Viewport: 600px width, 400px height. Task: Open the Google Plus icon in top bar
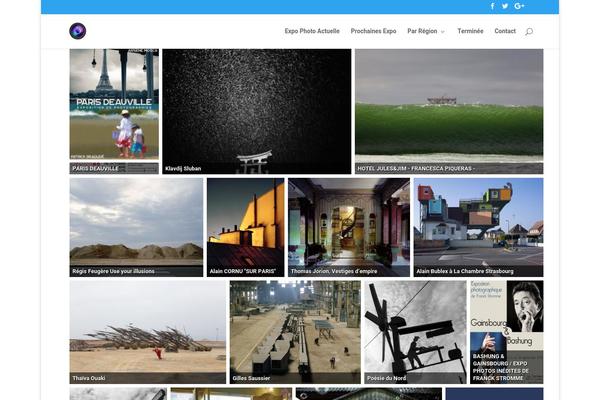(519, 6)
